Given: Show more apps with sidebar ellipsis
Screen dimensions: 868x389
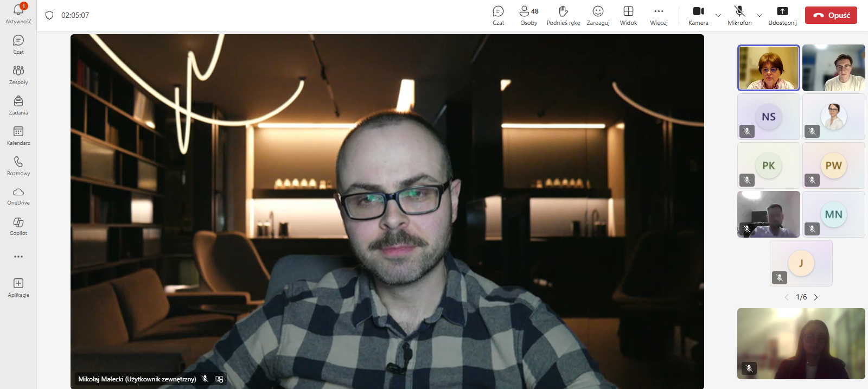Looking at the screenshot, I should point(18,257).
